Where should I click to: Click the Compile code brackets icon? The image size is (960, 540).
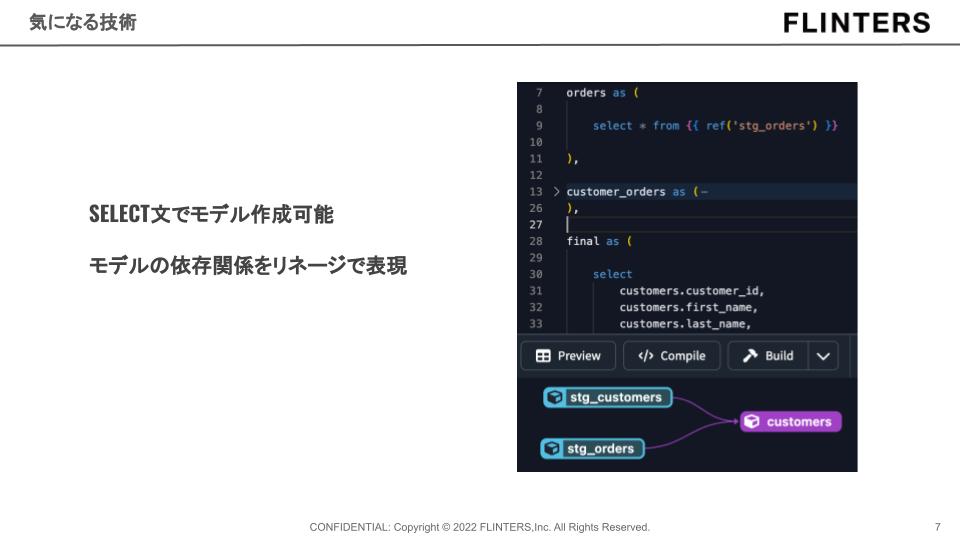click(x=645, y=356)
